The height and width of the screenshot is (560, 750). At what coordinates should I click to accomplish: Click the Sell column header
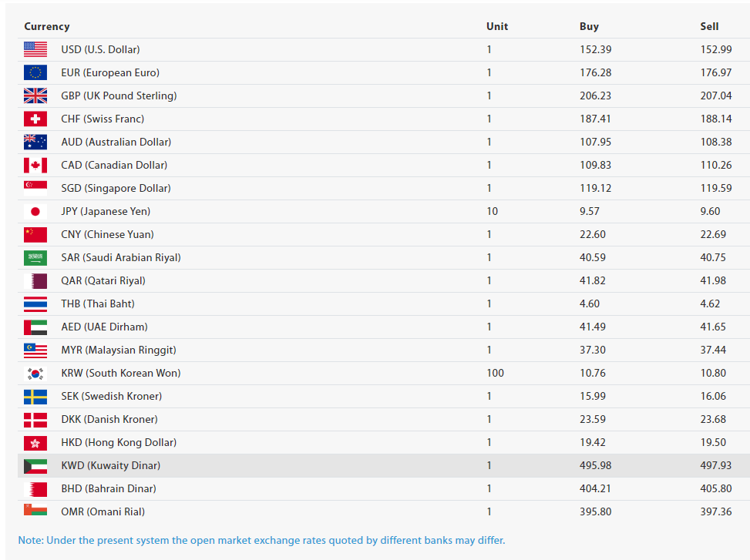709,27
